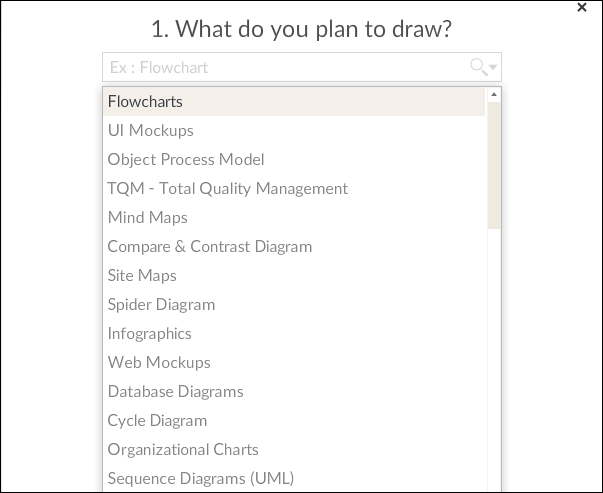Click the list scrollbar thumb
603x493 pixels.
tap(494, 165)
